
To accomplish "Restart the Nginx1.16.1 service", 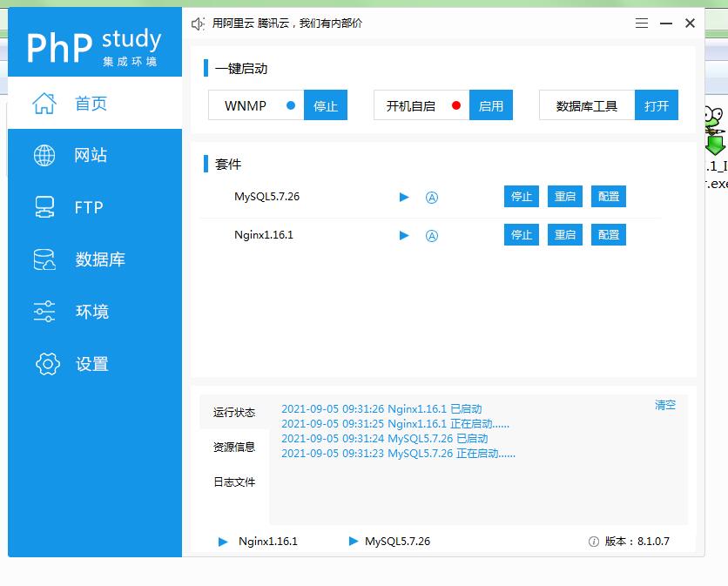I will point(565,235).
